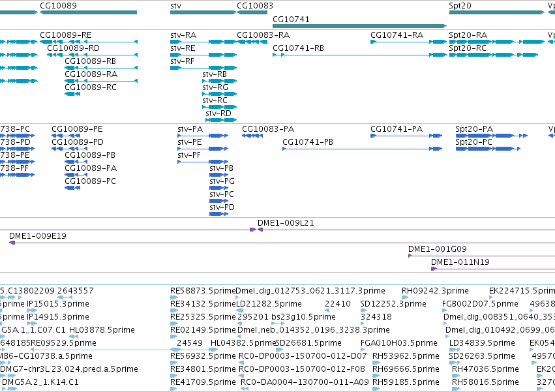Select the Spt20-PC protein
Viewport: 555px width, 392px height.
[x=488, y=149]
